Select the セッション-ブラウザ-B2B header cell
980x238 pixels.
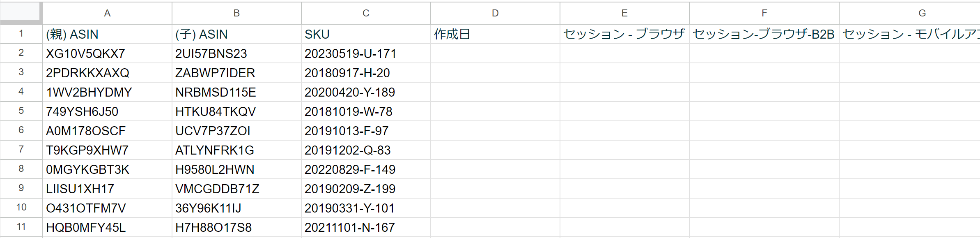(x=764, y=34)
